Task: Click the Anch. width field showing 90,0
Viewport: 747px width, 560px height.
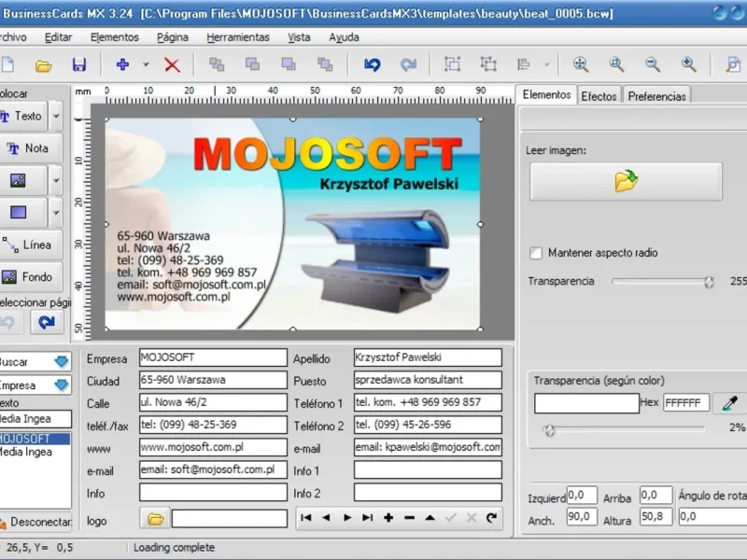Action: (x=582, y=517)
